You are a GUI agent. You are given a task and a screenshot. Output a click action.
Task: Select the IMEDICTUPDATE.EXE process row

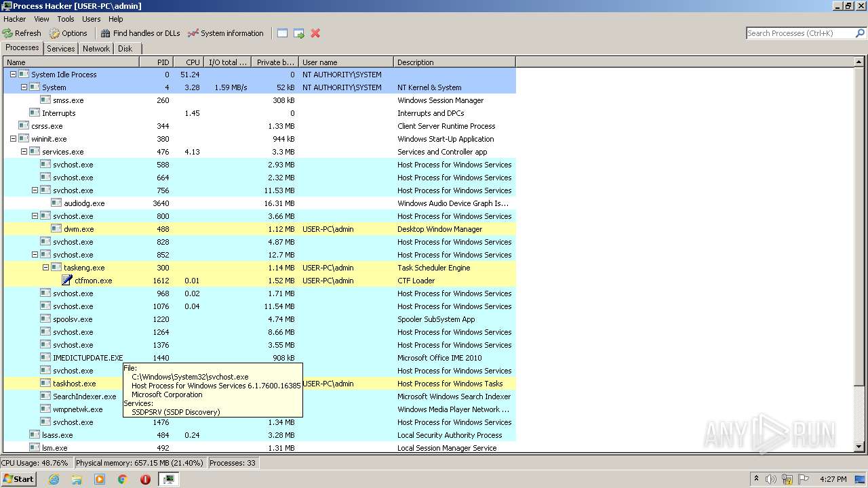click(x=260, y=358)
